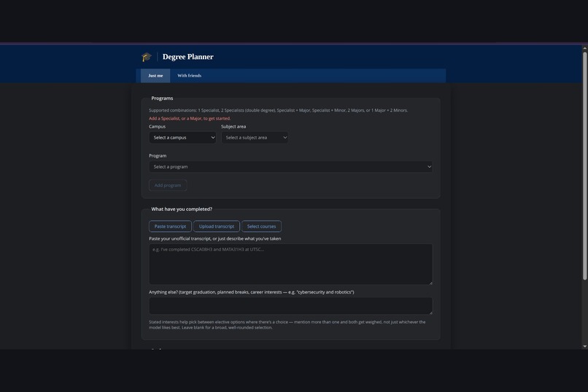Click the Supported combinations description text

(x=278, y=110)
